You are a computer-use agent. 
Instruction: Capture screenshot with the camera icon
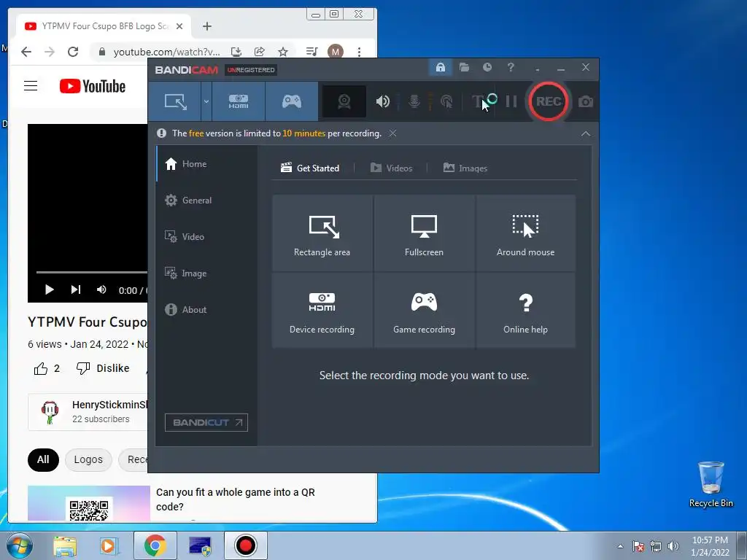pyautogui.click(x=586, y=101)
